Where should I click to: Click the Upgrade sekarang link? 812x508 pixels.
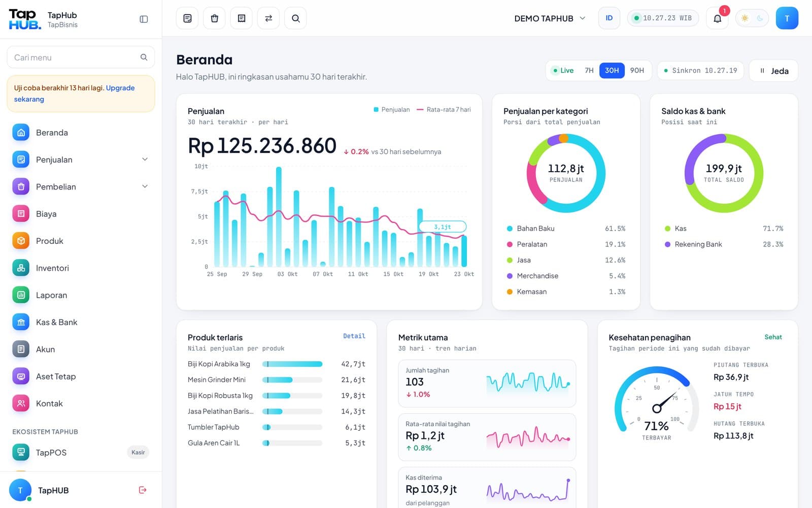click(74, 93)
